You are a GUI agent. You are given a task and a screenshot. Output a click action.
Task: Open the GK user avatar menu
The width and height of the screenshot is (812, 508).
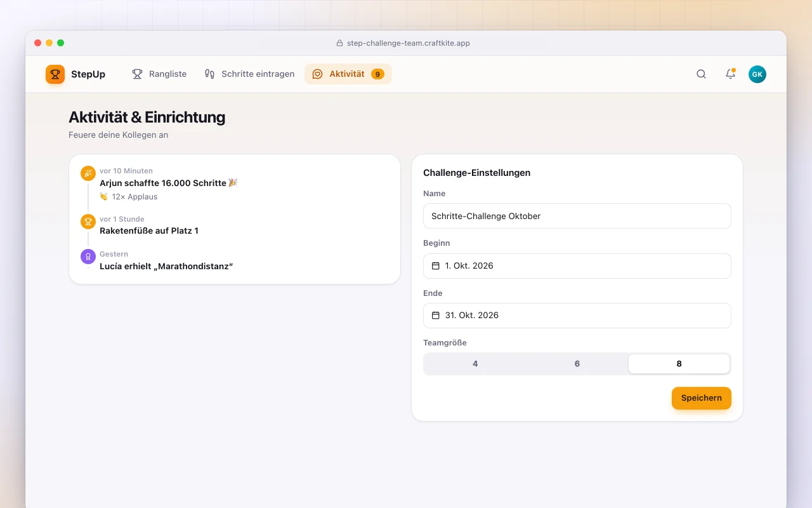pos(757,74)
